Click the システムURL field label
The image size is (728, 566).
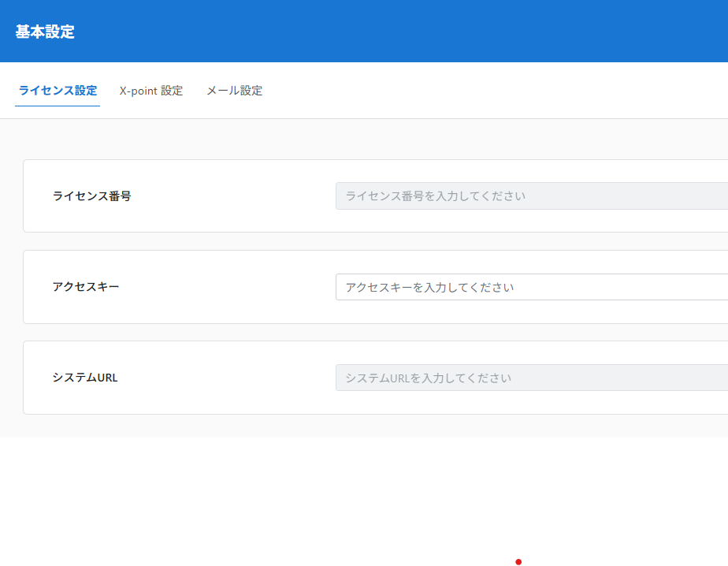pyautogui.click(x=85, y=378)
